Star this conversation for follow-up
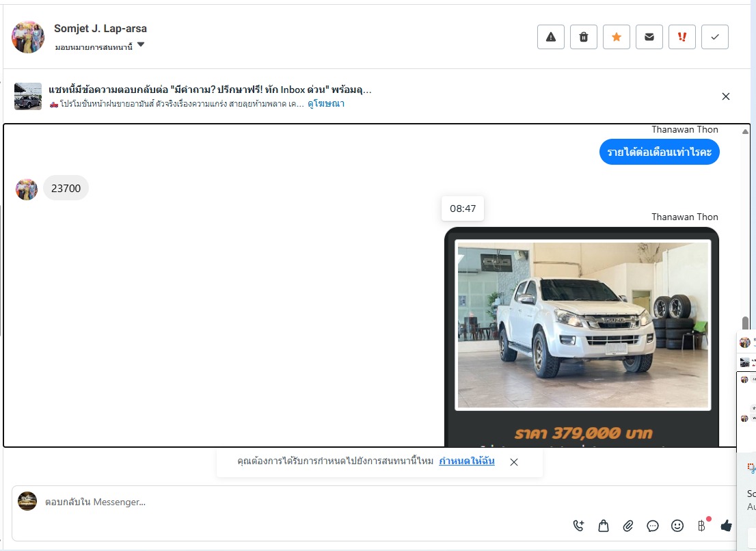 [616, 37]
